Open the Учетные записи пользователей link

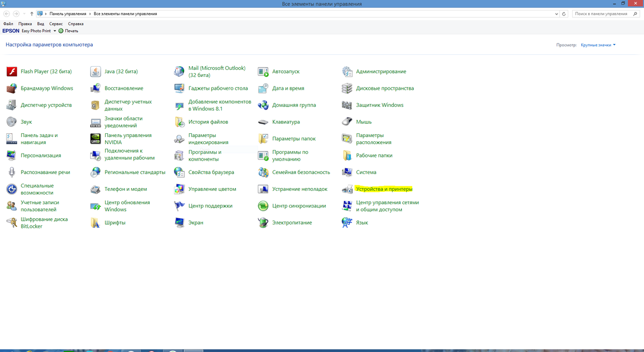tap(40, 206)
